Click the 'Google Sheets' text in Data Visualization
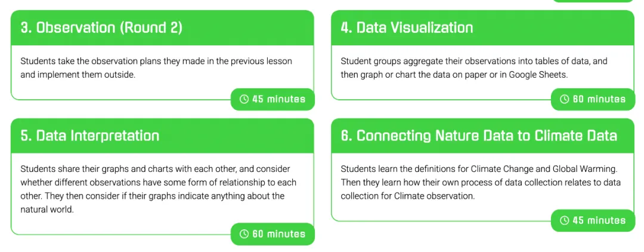The width and height of the screenshot is (644, 252). tap(542, 75)
